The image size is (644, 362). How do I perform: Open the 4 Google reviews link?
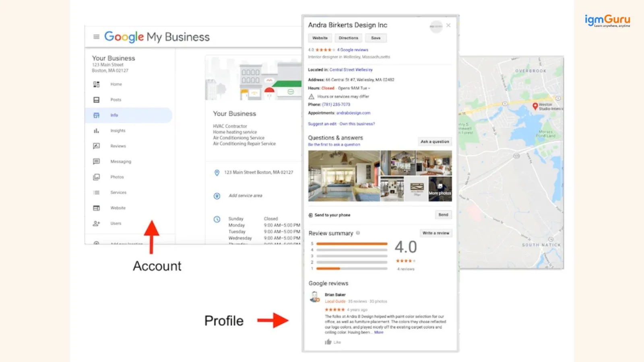353,50
